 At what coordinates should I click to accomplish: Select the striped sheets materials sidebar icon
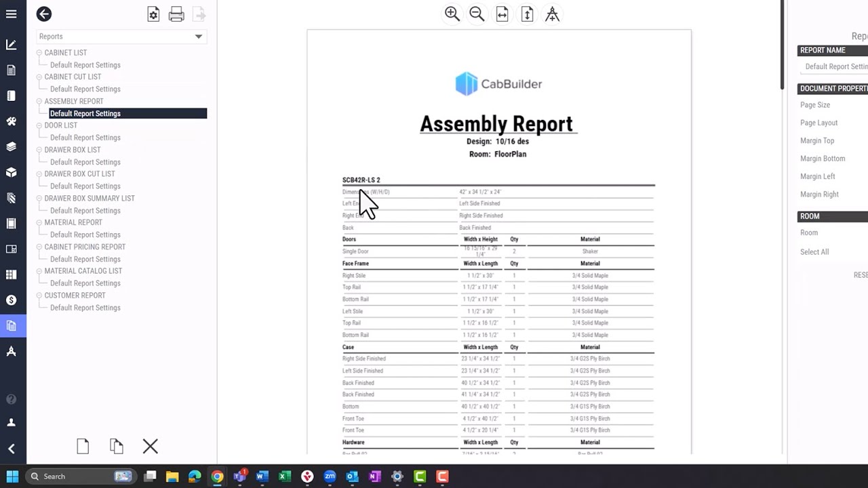coord(11,198)
